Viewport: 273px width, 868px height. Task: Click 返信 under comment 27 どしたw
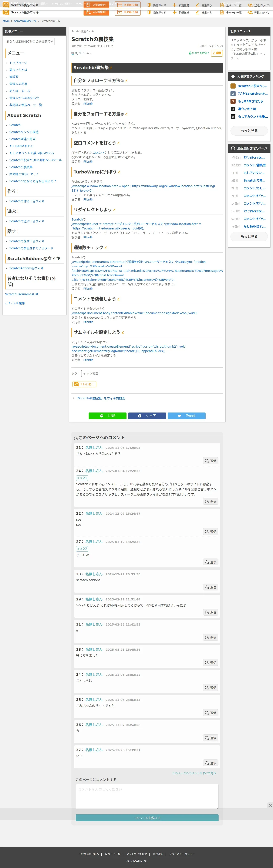[x=211, y=562]
